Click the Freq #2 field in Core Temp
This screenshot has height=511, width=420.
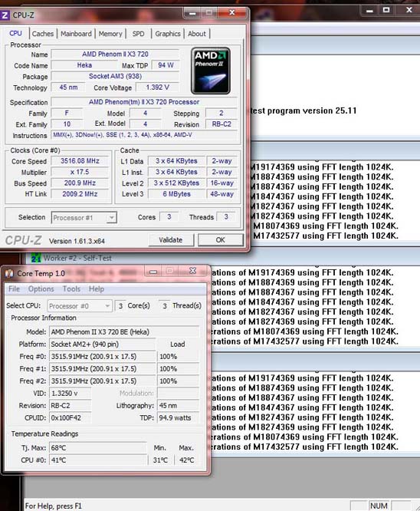[102, 381]
